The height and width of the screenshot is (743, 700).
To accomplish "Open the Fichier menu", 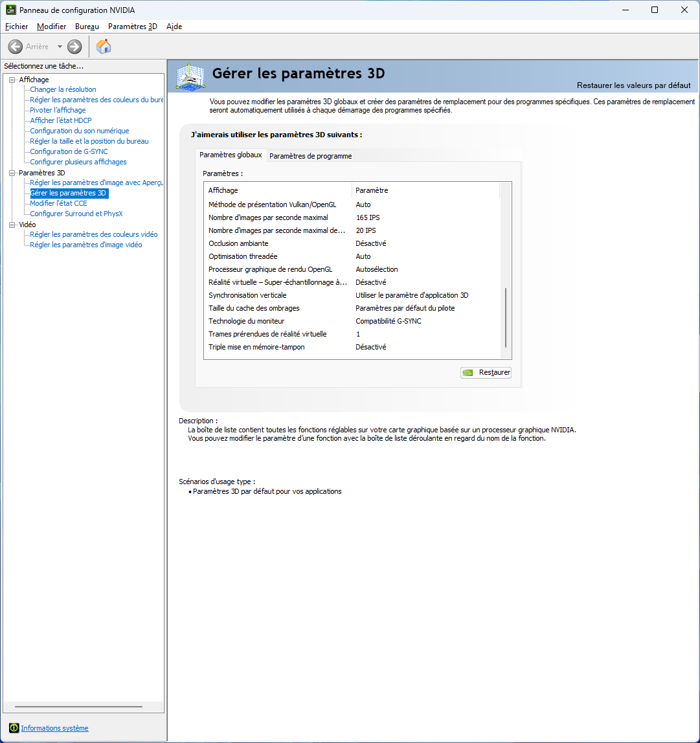I will click(17, 27).
